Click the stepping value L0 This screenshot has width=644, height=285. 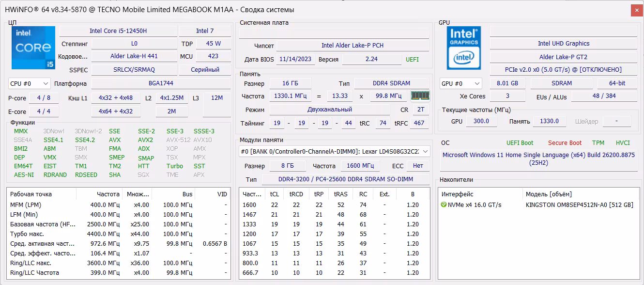click(x=134, y=44)
